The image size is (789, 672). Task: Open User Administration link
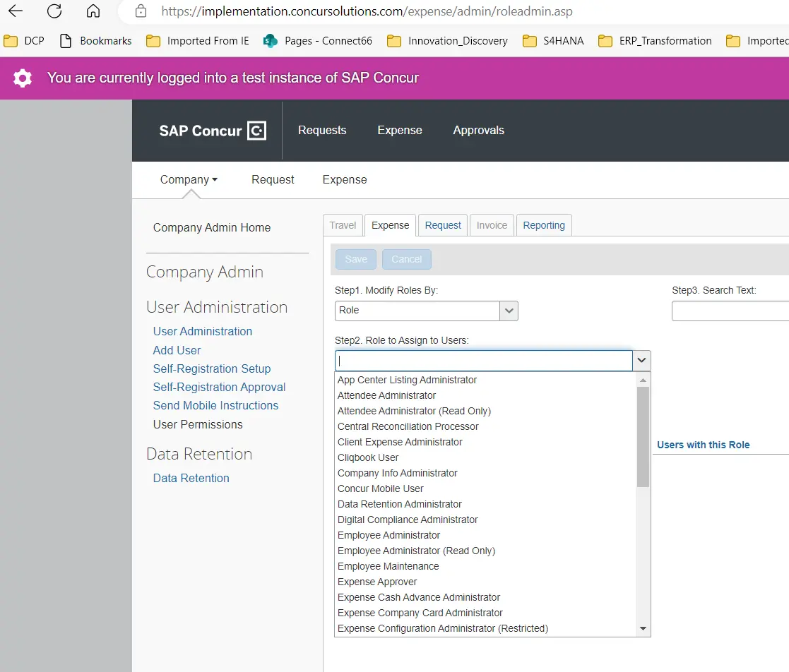202,332
